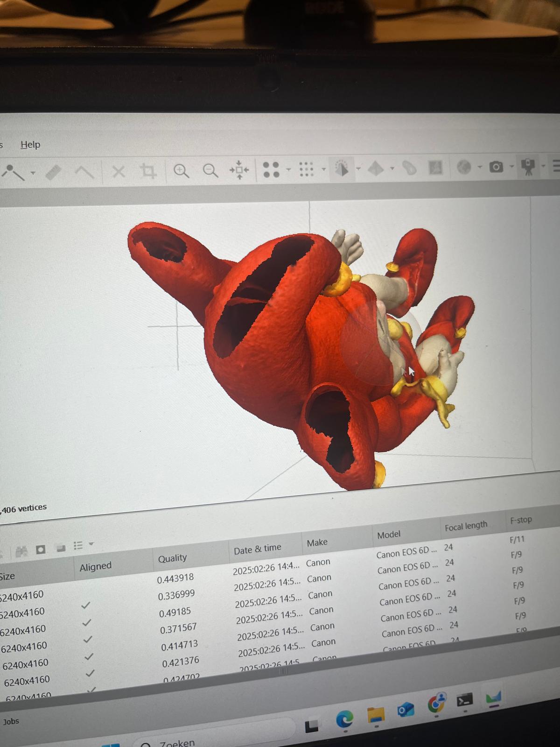This screenshot has height=747, width=560.
Task: Show the tie points (four dots) view
Action: [271, 169]
